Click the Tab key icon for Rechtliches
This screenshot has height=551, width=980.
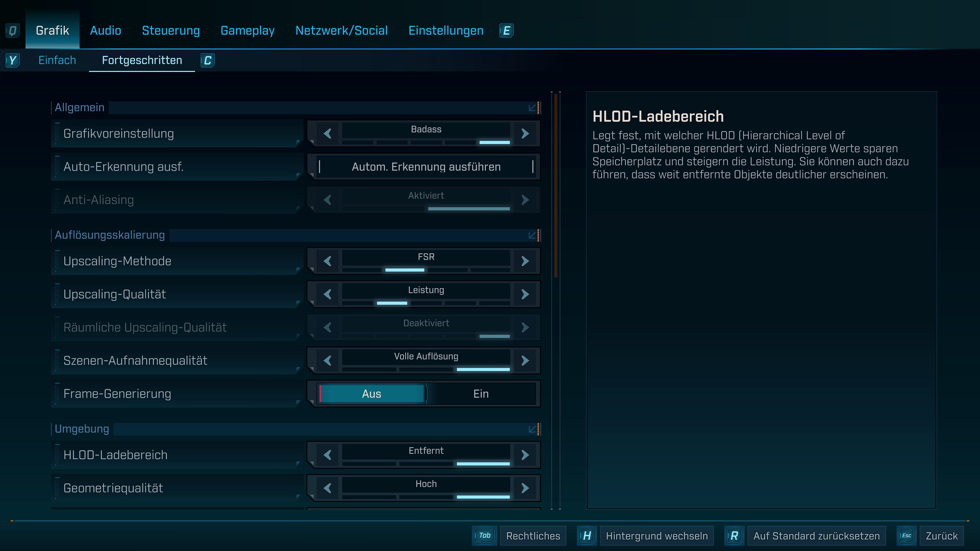click(484, 535)
